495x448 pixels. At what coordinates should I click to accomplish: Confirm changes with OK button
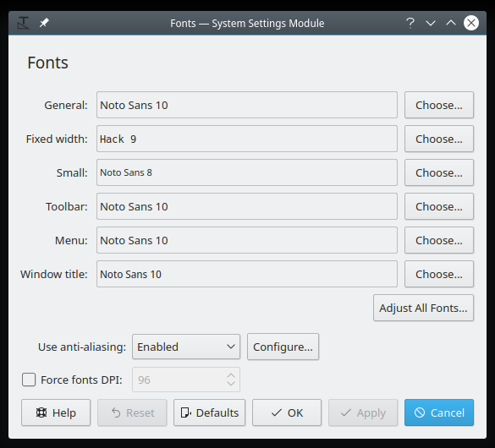coord(287,412)
